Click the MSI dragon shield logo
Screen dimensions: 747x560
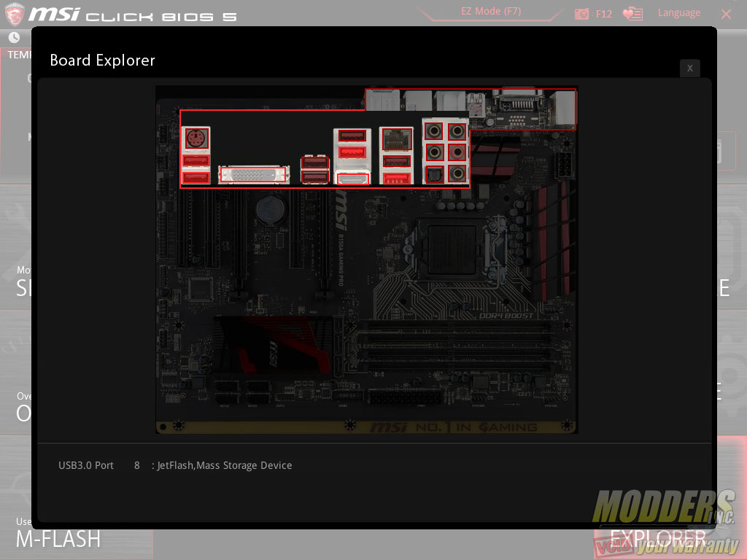coord(15,14)
